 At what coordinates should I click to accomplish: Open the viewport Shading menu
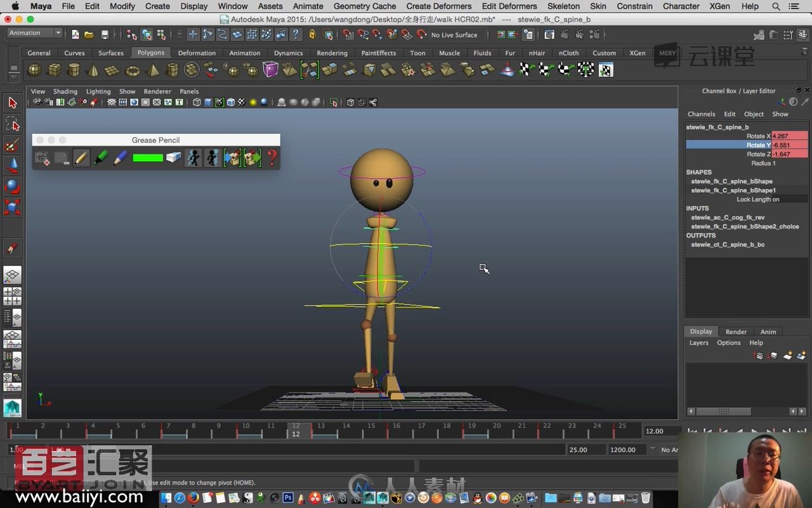click(x=65, y=91)
